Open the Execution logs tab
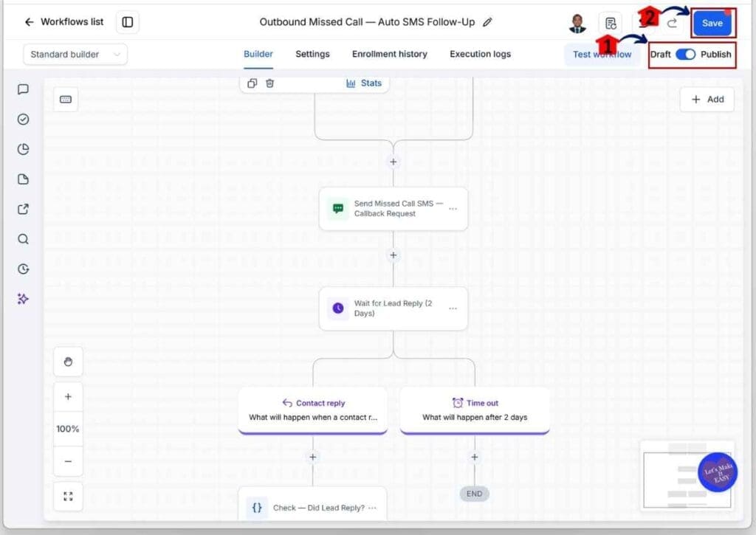The width and height of the screenshot is (756, 535). tap(480, 54)
